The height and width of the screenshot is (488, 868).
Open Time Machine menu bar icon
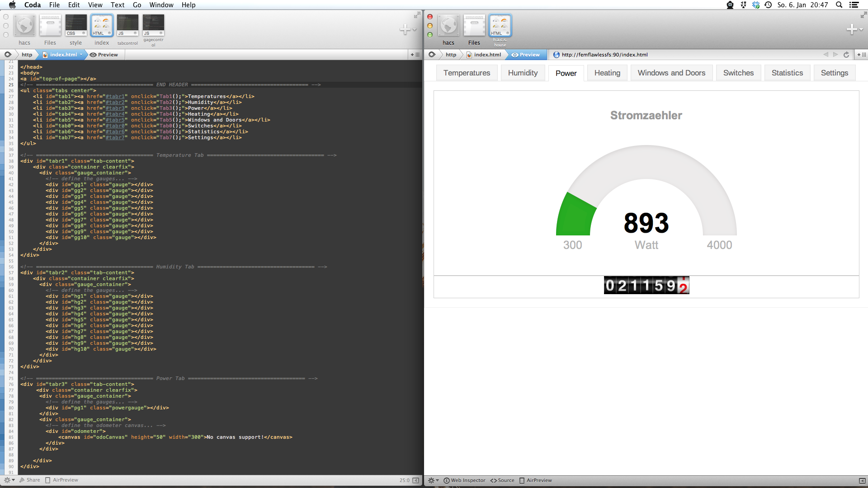click(x=768, y=5)
